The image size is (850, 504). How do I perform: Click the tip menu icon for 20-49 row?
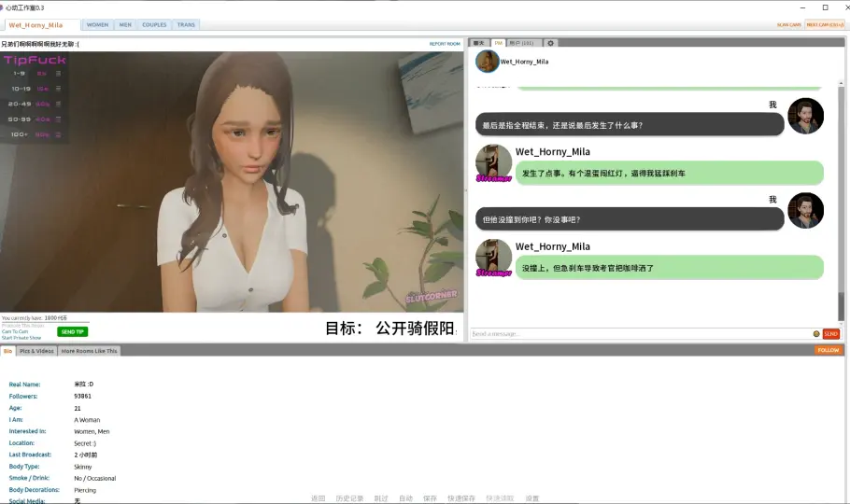(58, 104)
